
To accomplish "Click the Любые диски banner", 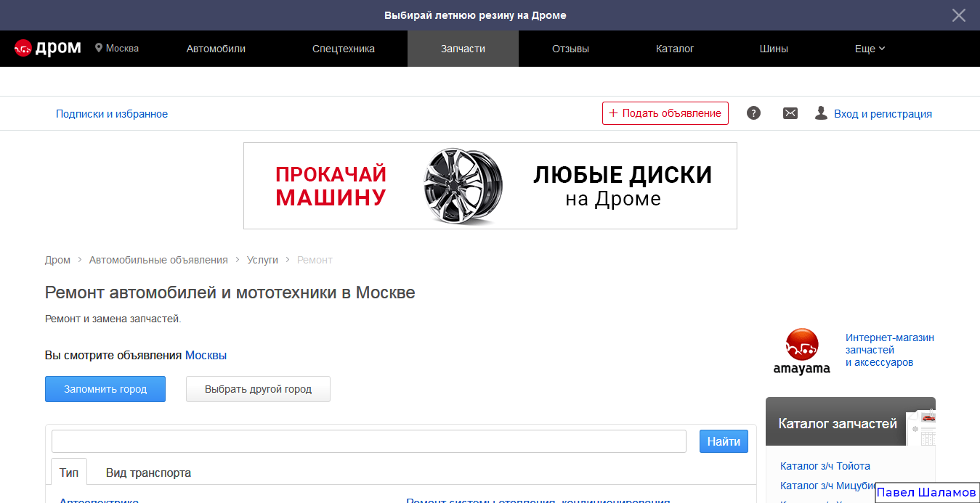I will [x=490, y=186].
